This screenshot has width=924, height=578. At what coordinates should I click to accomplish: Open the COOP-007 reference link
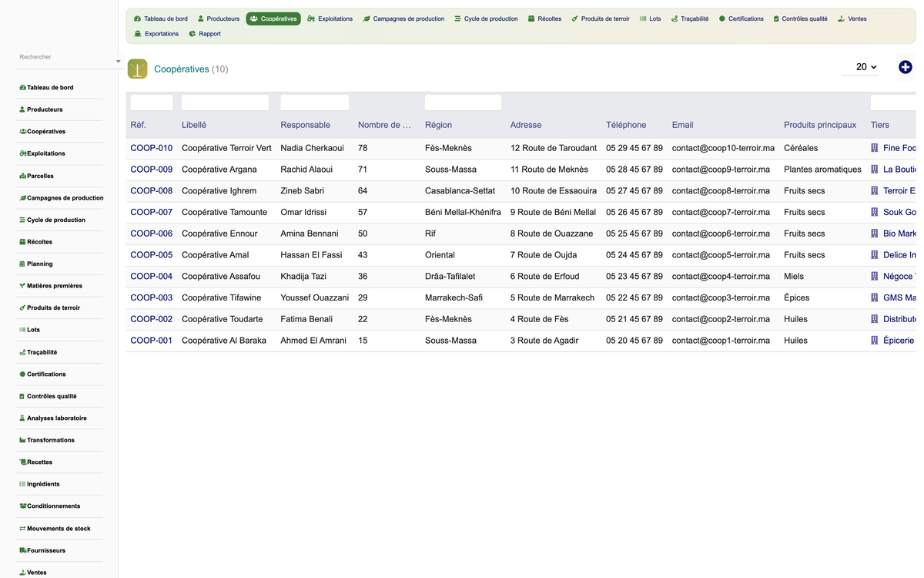click(x=152, y=212)
